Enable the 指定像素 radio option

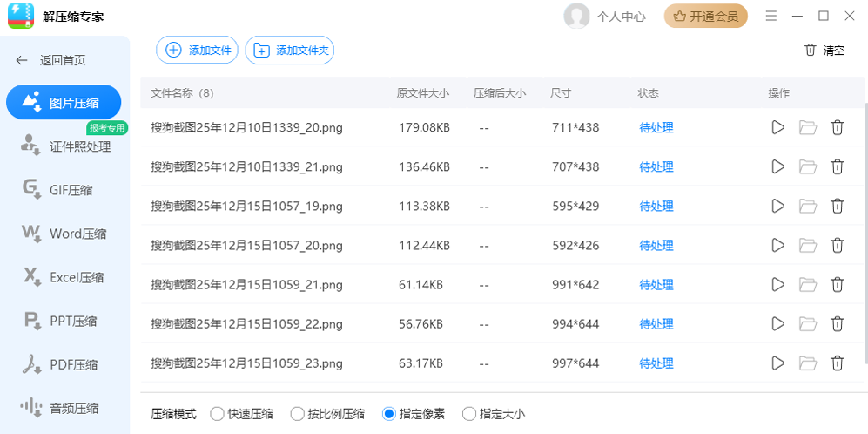coord(389,414)
